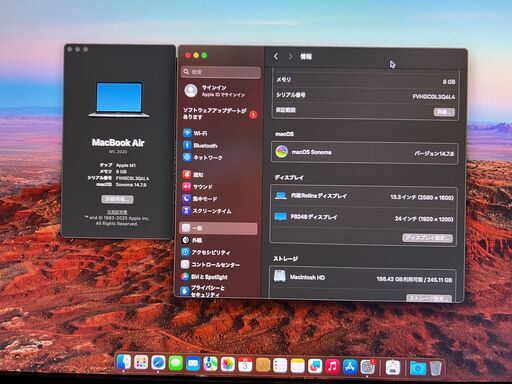Select Bluetooth in settings sidebar
The height and width of the screenshot is (384, 512).
click(x=219, y=145)
